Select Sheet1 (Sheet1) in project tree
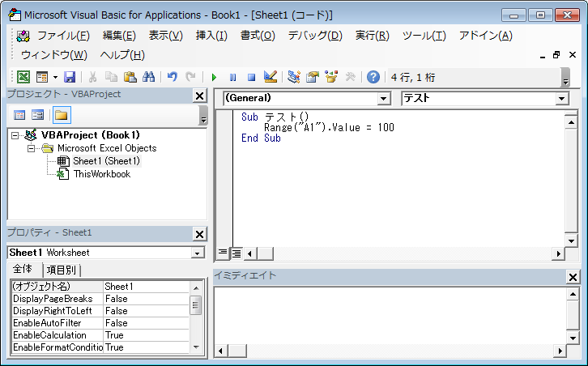Image resolution: width=588 pixels, height=366 pixels. [106, 161]
